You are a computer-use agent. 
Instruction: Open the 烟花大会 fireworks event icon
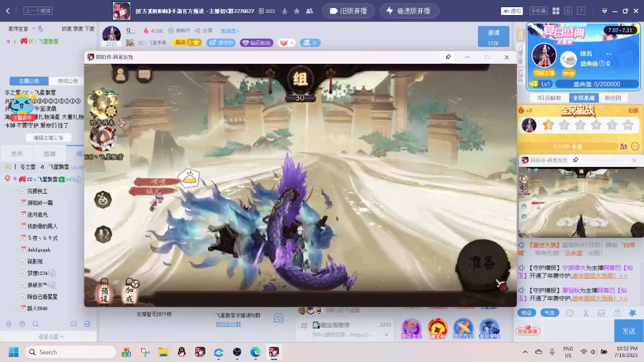[x=411, y=328]
